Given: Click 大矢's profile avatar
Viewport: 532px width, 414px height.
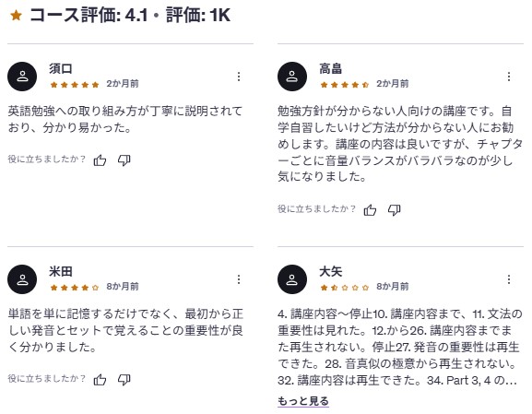Looking at the screenshot, I should 292,279.
